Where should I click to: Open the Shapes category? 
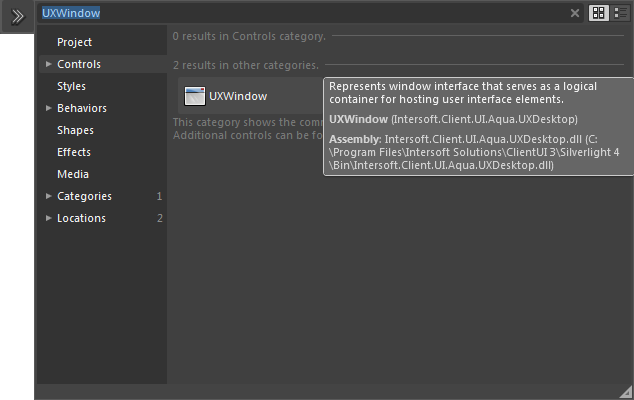pyautogui.click(x=75, y=130)
